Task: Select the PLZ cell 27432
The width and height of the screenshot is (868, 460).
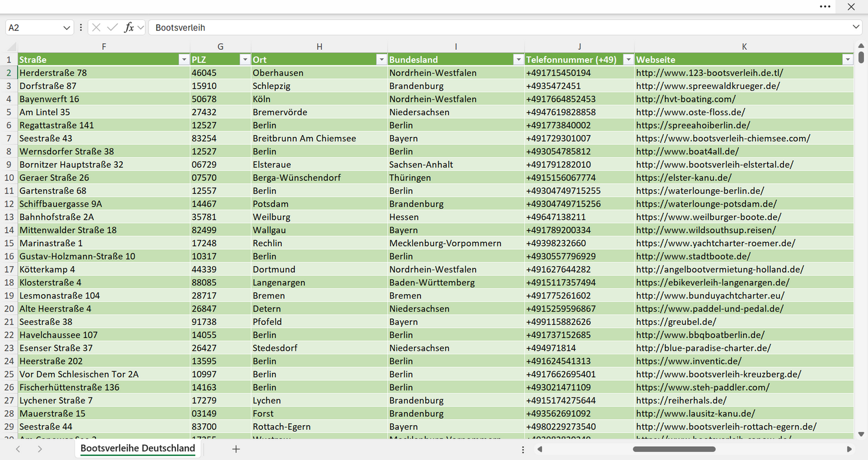Action: (220, 112)
